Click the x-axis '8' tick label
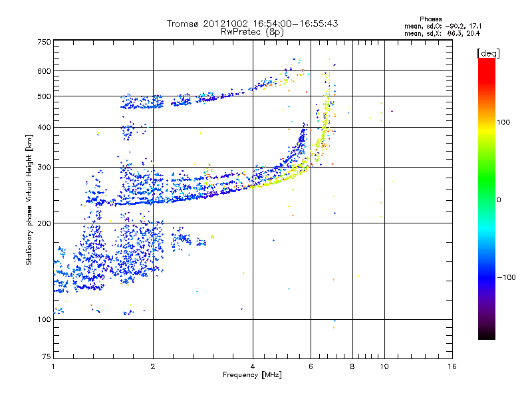Viewport: 532px width, 399px height. [352, 366]
